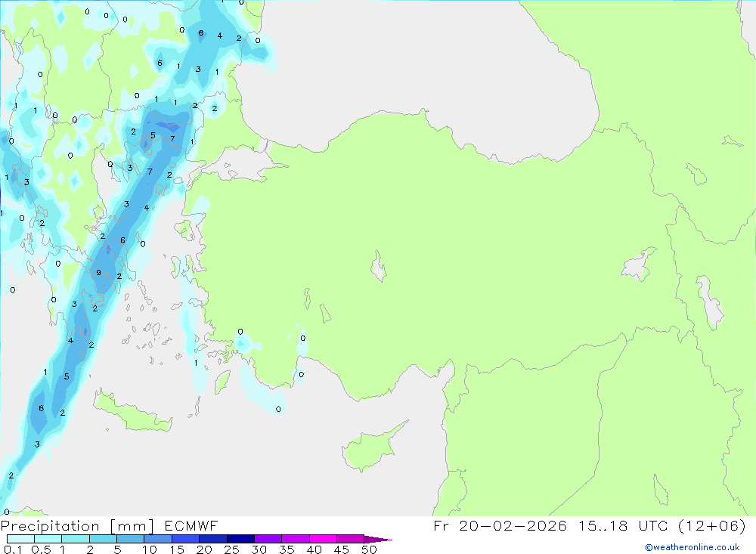This screenshot has width=756, height=554.
Task: Click the '0.1' legend scale label
Action: pos(13,549)
